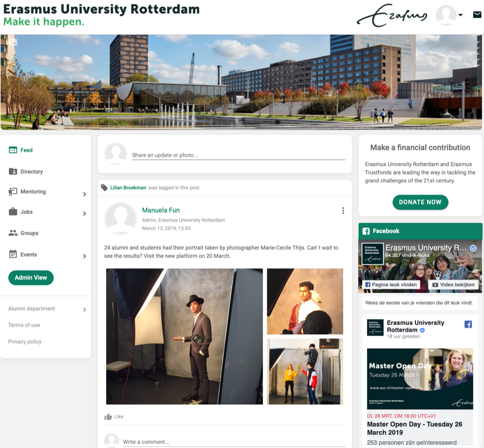Open Alumni department link
This screenshot has height=448, width=484.
(32, 309)
